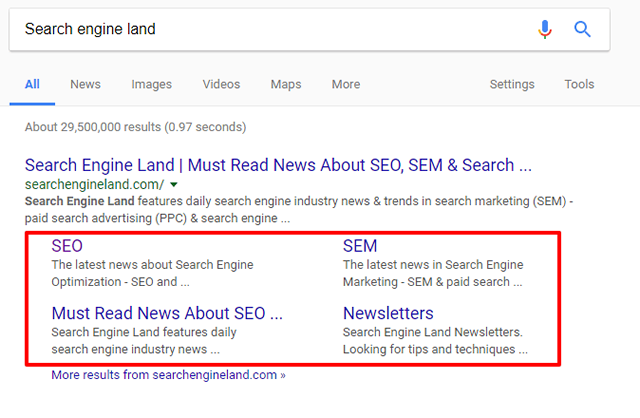
Task: Click the voice search microphone icon
Action: (x=545, y=29)
